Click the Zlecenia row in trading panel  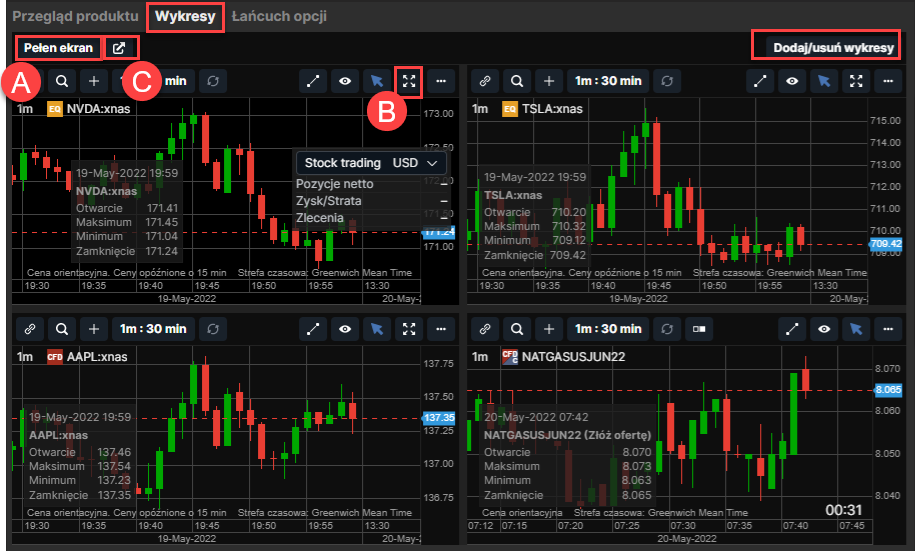(x=372, y=218)
